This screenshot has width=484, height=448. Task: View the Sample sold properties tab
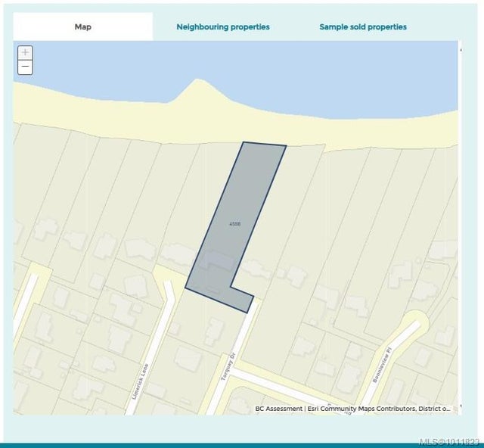363,26
